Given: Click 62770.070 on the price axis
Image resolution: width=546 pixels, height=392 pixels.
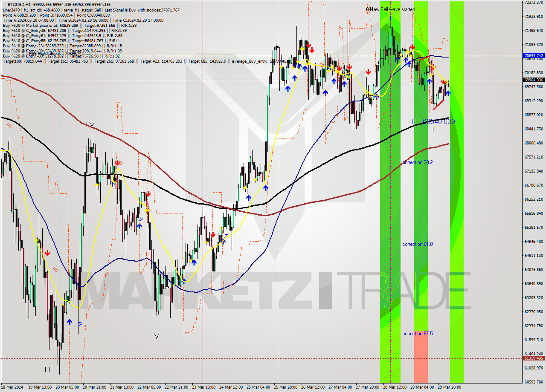Looking at the screenshot, I should pyautogui.click(x=534, y=311).
